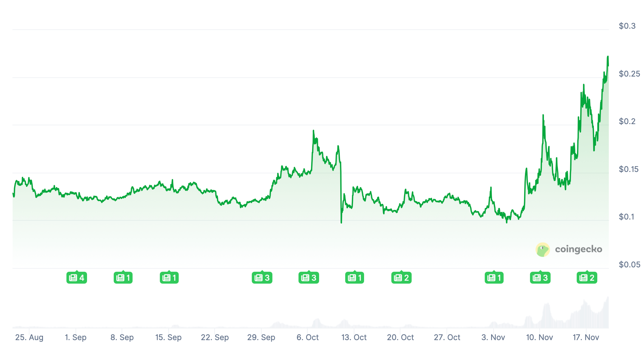
Task: Select the news marker above 3. Nov
Action: [x=494, y=278]
